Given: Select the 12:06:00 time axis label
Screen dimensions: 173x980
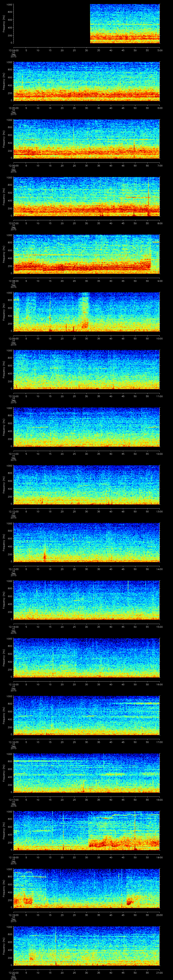Looking at the screenshot, I should [13, 166].
